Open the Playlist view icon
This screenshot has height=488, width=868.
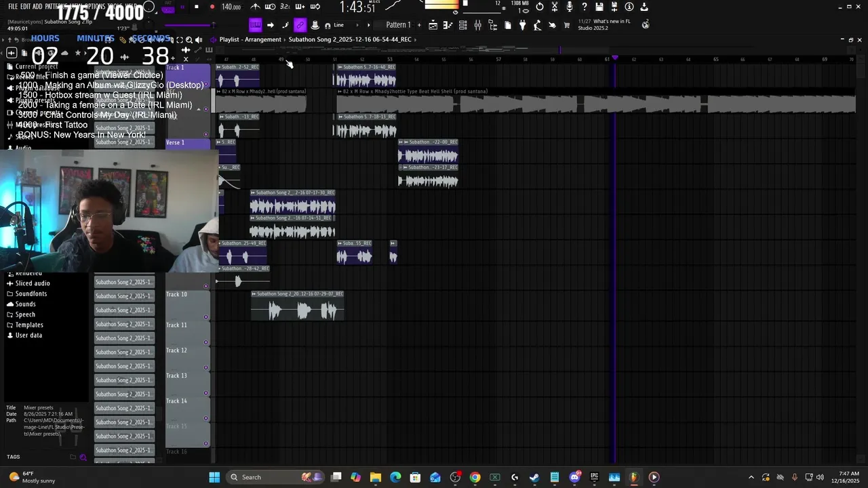pos(433,25)
